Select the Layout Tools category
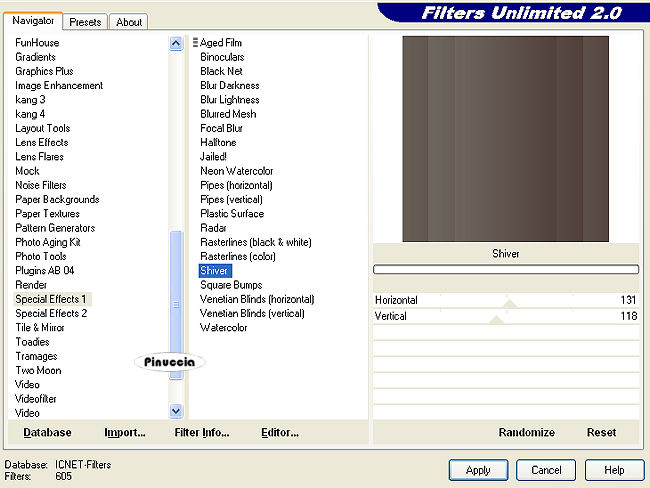Screen dimensions: 650x488 43,128
